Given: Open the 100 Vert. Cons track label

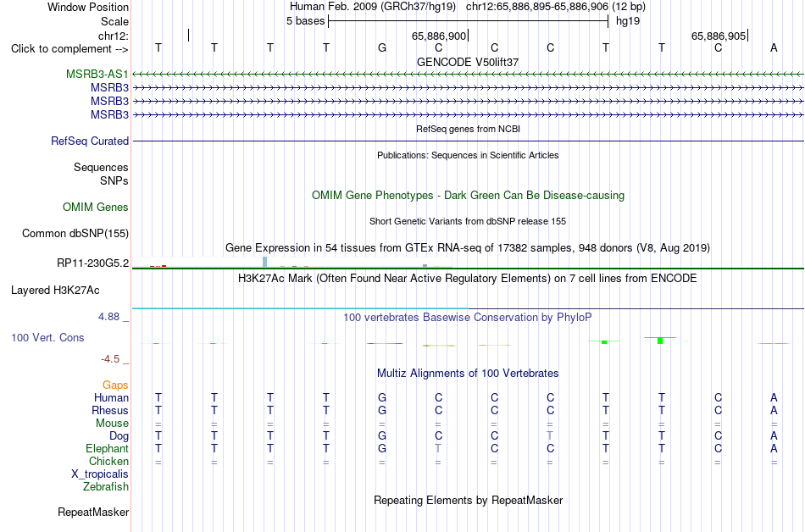Looking at the screenshot, I should 47,337.
